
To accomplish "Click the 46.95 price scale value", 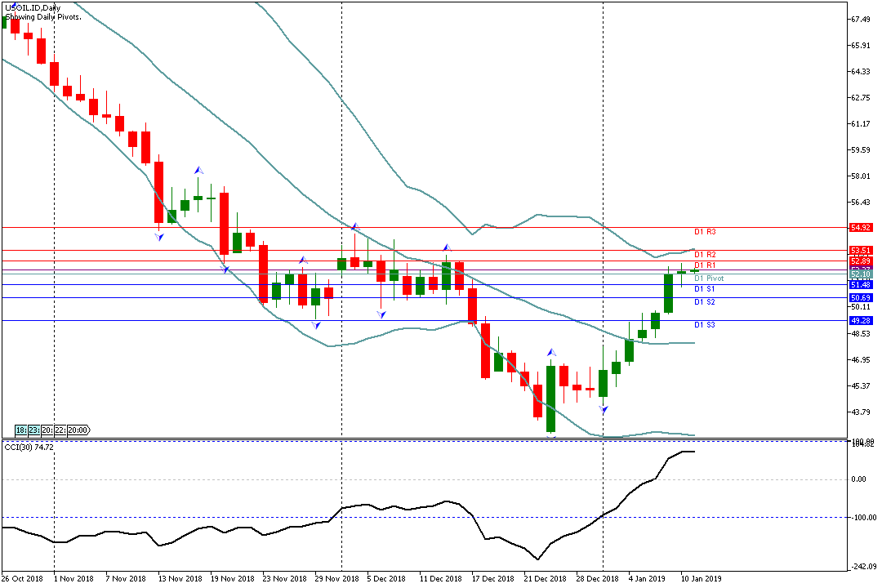I will coord(861,360).
